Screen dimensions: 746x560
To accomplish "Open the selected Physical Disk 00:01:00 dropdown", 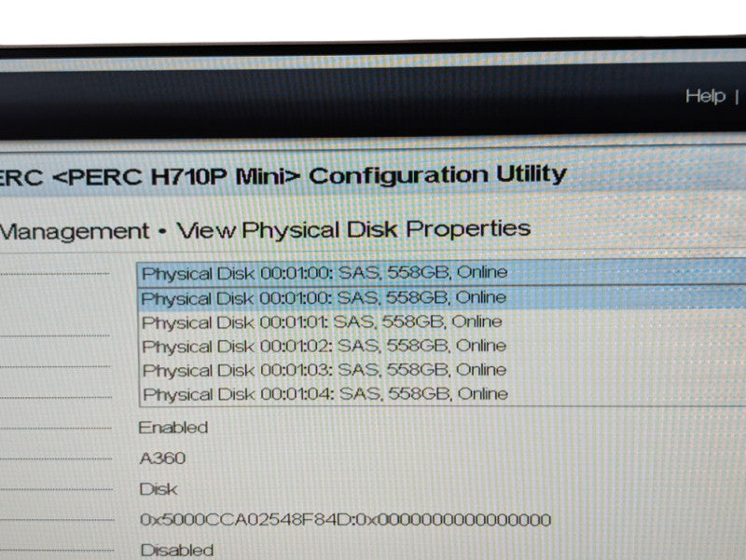I will click(441, 273).
